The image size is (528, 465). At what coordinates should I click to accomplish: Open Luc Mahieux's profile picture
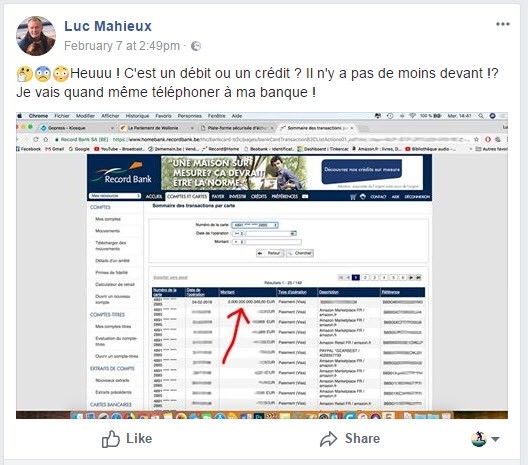pos(36,36)
